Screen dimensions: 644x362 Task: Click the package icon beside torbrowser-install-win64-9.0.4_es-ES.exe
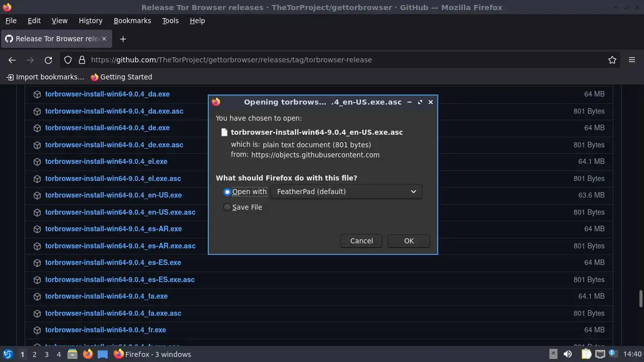coord(37,262)
